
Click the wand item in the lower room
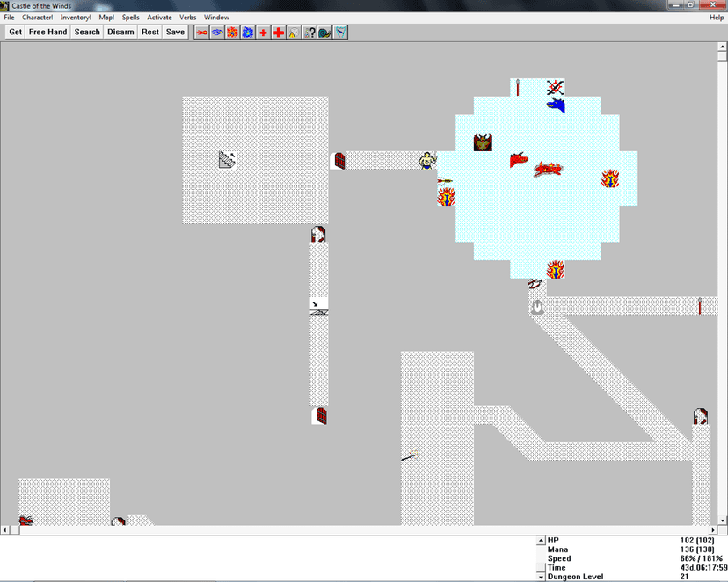pyautogui.click(x=410, y=455)
